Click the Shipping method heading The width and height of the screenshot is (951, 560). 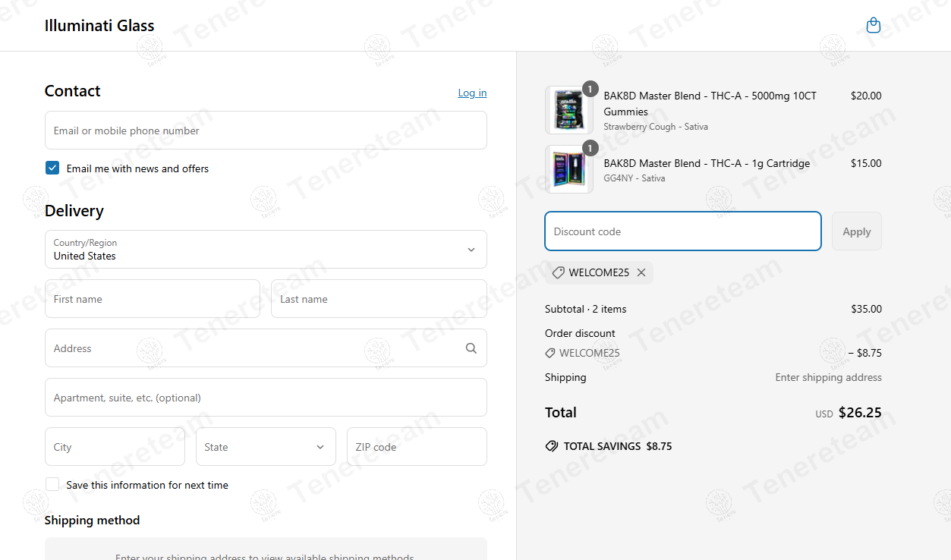pyautogui.click(x=92, y=520)
